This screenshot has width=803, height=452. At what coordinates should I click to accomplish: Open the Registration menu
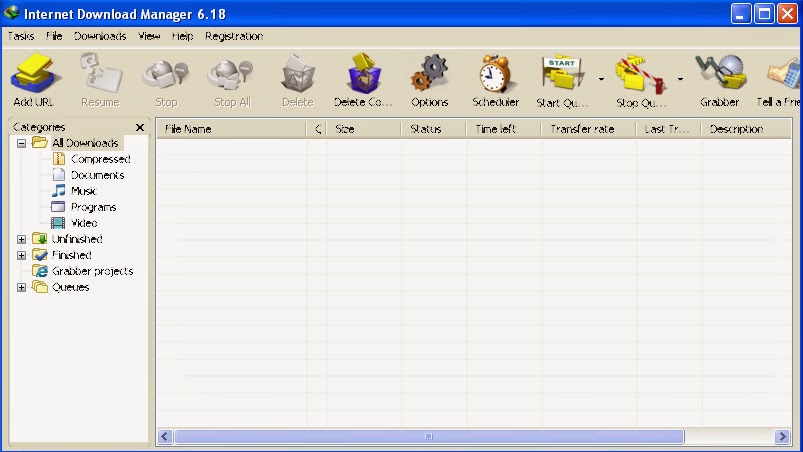[234, 36]
